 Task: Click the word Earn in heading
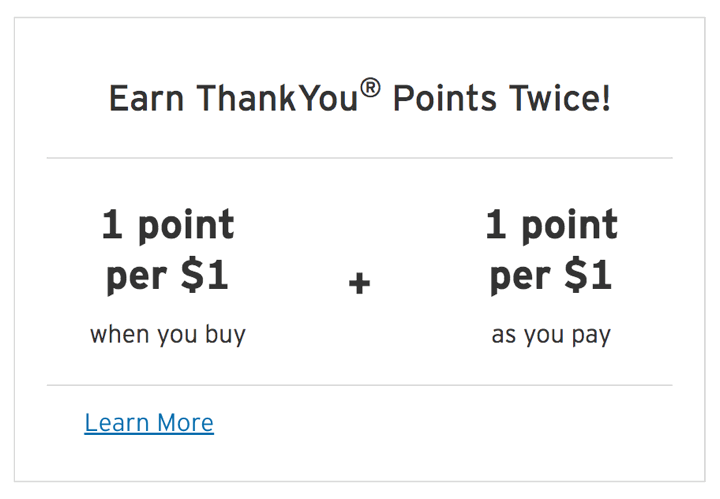[146, 98]
